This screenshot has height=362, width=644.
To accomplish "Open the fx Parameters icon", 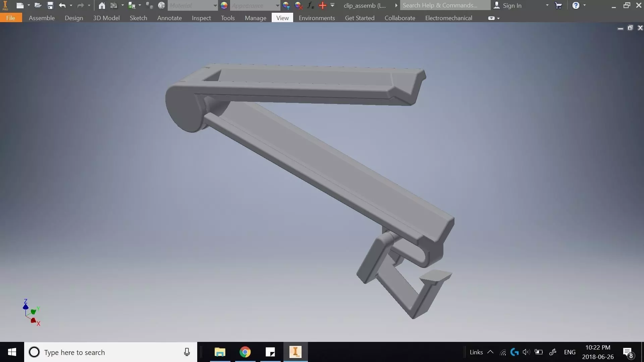I will [x=311, y=5].
